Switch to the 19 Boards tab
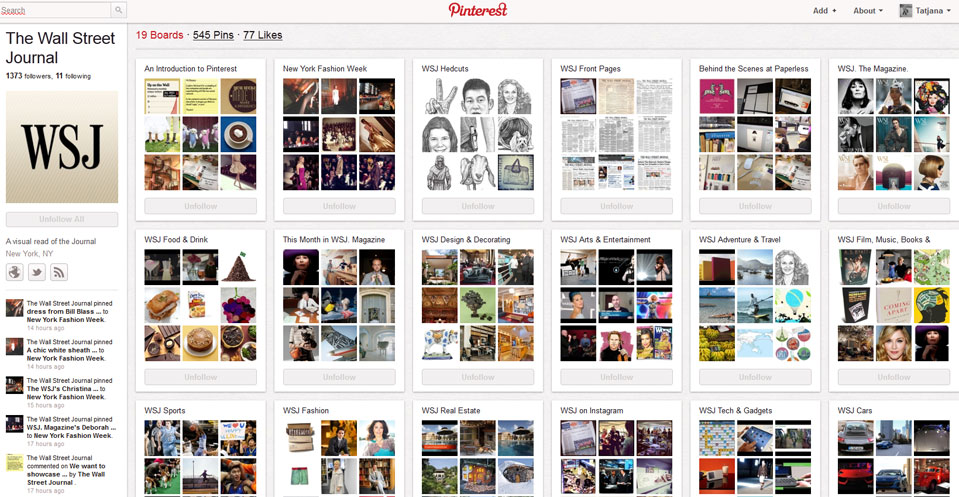 pyautogui.click(x=160, y=35)
